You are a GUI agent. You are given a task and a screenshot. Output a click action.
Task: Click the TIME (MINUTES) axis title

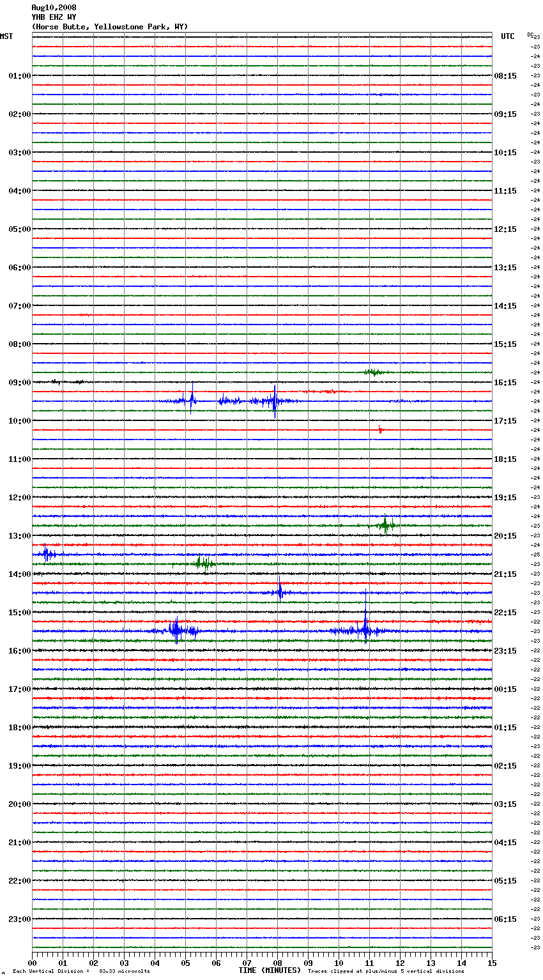(270, 970)
